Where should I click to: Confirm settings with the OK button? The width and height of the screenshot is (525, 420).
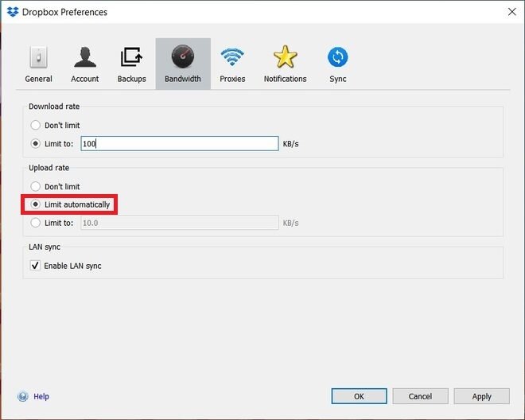pyautogui.click(x=360, y=396)
